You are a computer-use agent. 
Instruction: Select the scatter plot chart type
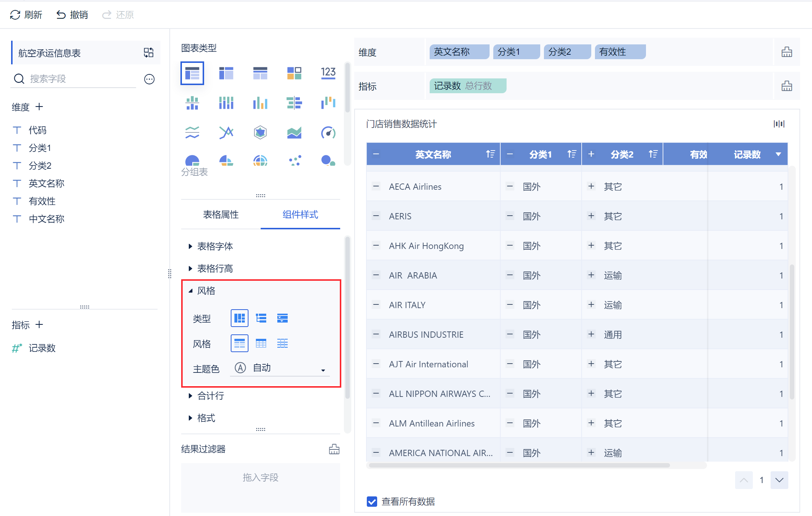point(295,160)
